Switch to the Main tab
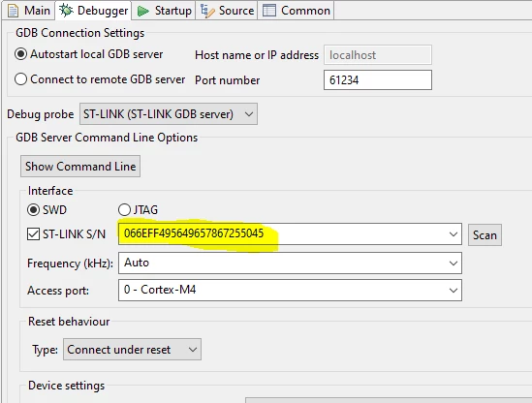 29,11
